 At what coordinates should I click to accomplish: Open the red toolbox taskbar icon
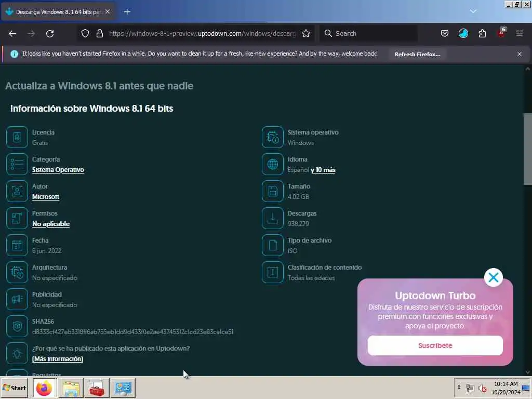[97, 388]
